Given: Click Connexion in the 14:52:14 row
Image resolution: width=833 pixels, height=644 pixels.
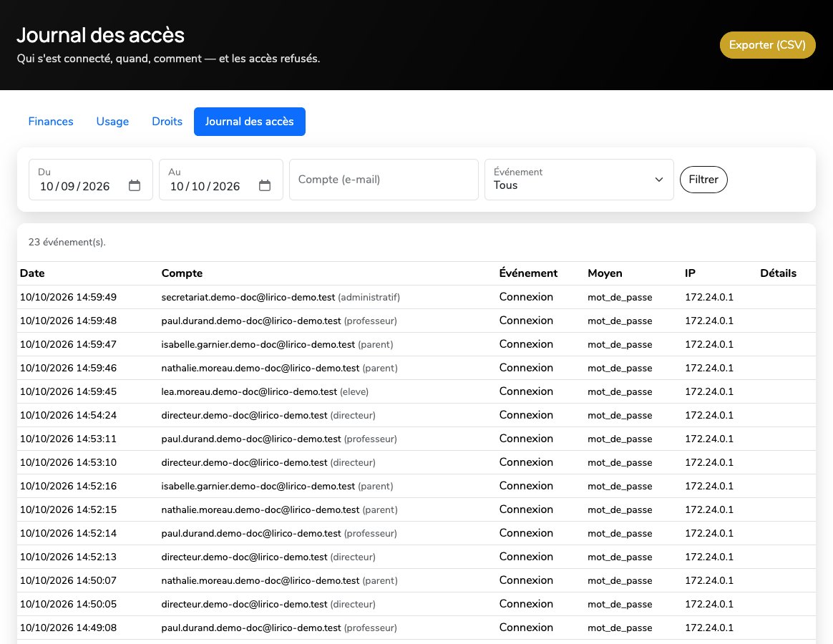Looking at the screenshot, I should [x=526, y=533].
